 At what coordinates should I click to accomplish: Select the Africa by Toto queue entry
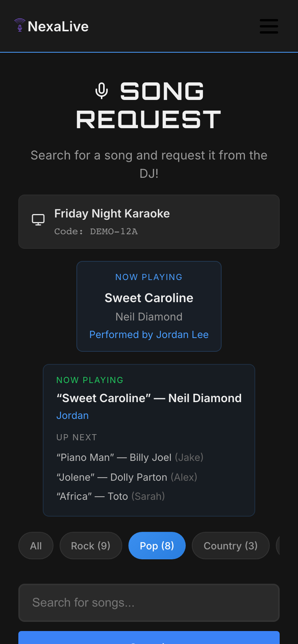click(x=110, y=496)
